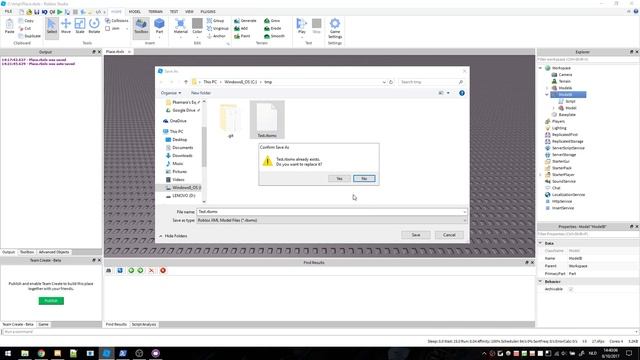Click the terrain Paint tool
This screenshot has width=640, height=360.
click(x=242, y=36)
